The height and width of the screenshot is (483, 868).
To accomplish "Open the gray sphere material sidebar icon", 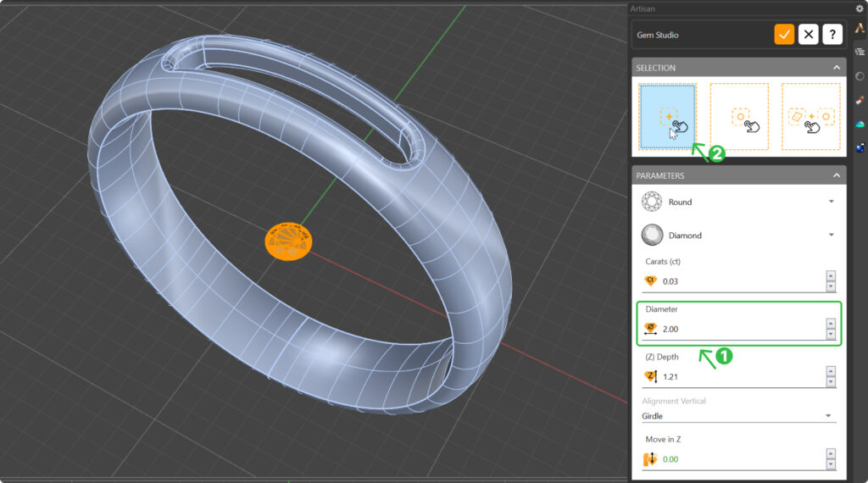I will (x=860, y=76).
